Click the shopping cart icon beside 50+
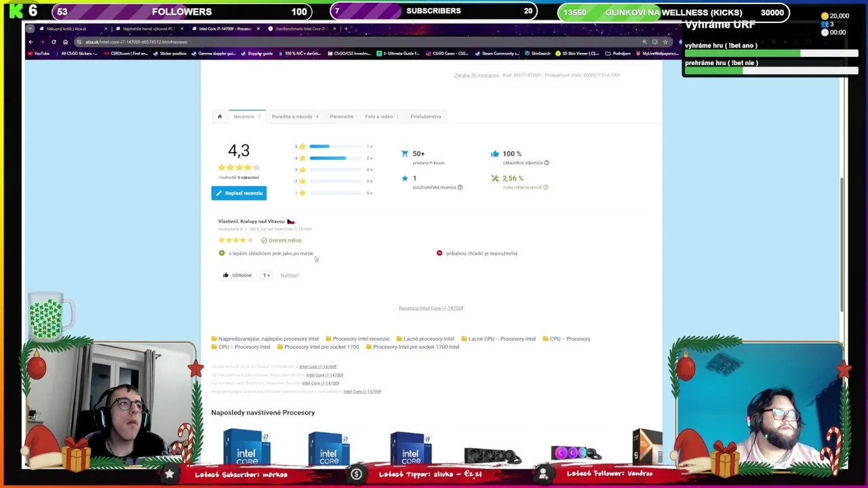 405,154
